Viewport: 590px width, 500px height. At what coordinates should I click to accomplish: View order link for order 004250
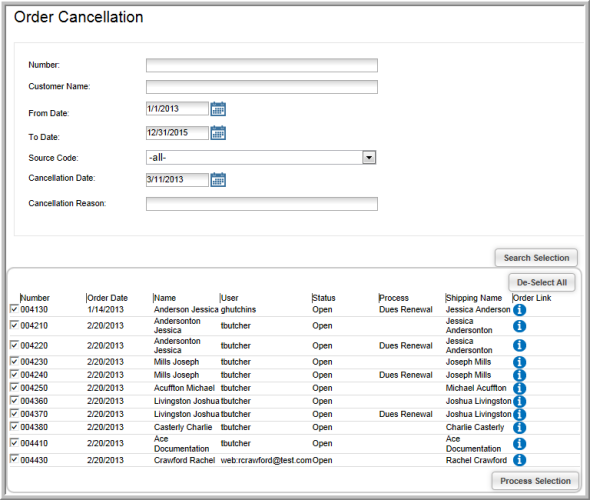(519, 388)
